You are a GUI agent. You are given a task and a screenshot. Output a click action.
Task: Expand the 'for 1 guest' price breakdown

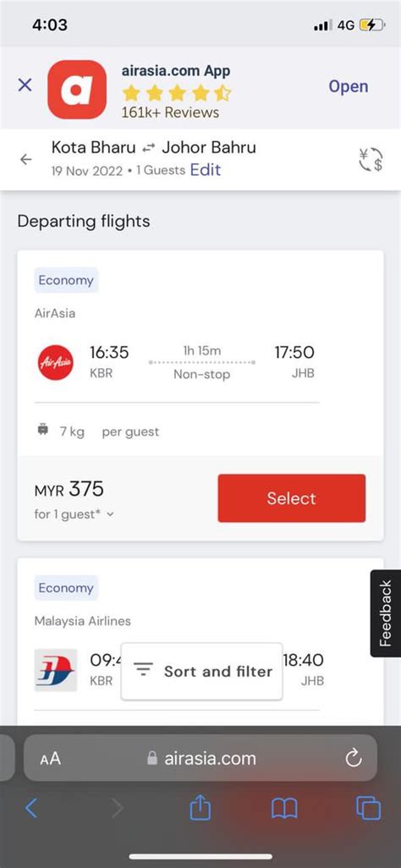coord(74,514)
